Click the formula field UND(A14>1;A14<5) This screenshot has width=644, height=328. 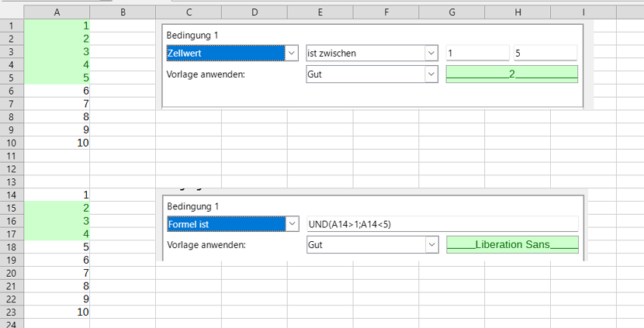pos(442,224)
